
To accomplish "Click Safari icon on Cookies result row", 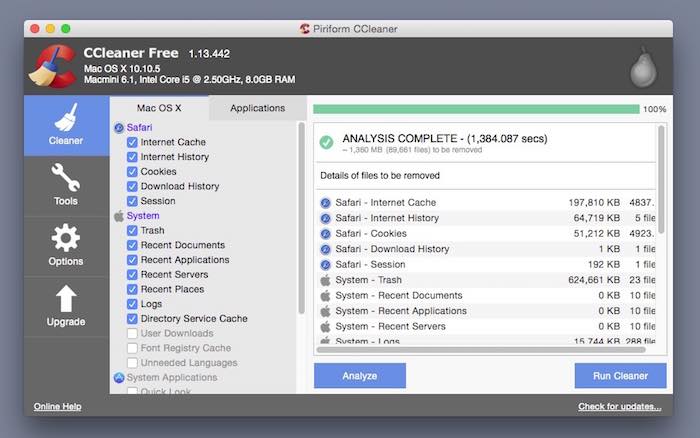I will pos(325,234).
